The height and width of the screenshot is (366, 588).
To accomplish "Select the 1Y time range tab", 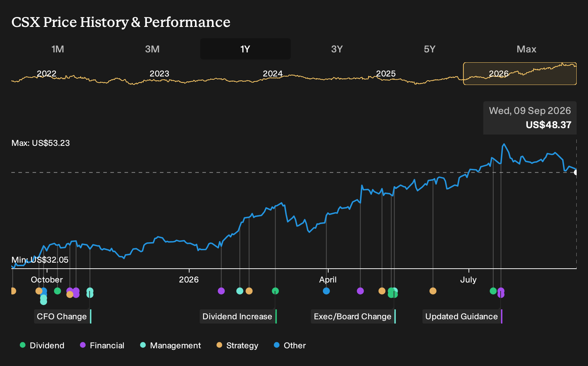I will [x=246, y=49].
